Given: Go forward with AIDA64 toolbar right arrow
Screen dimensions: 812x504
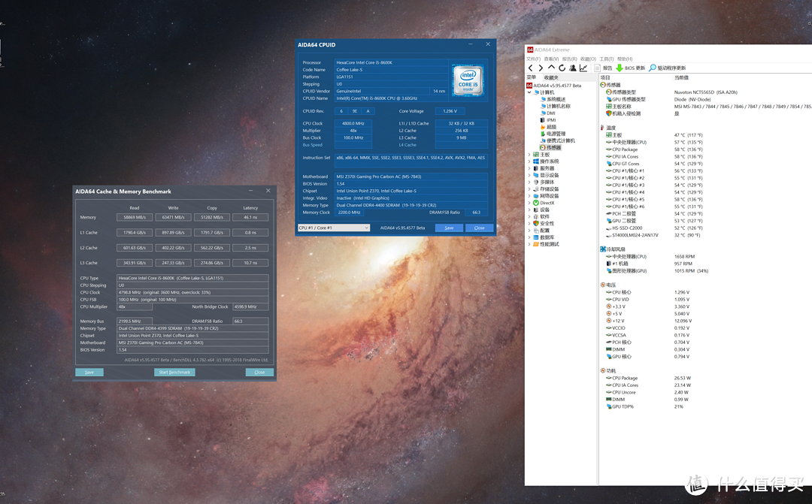Looking at the screenshot, I should pos(541,68).
